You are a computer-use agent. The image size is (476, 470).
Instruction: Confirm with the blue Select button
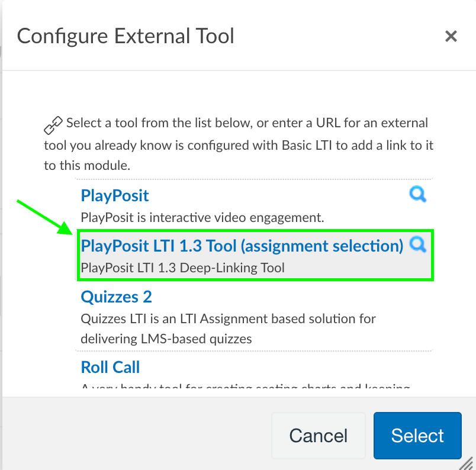coord(417,436)
